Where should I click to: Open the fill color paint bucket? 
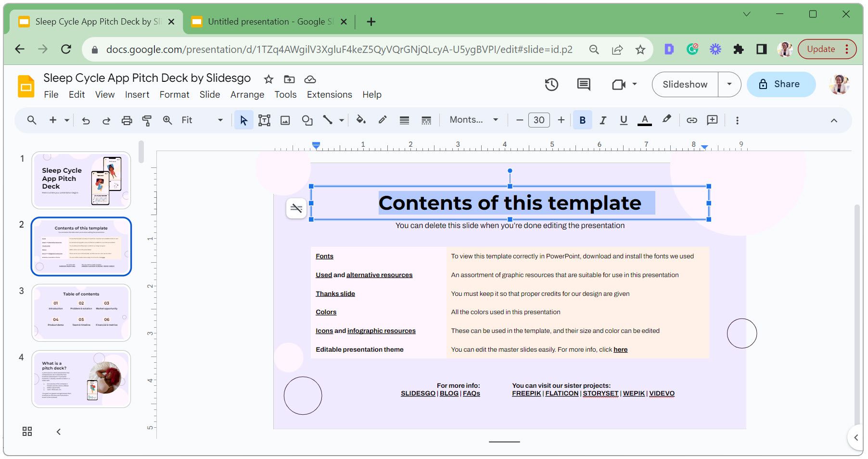(x=361, y=120)
